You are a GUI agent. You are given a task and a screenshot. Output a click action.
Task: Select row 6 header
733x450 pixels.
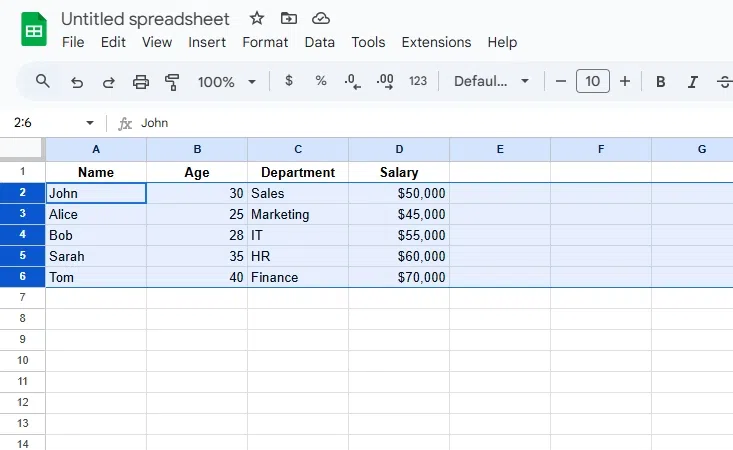22,277
